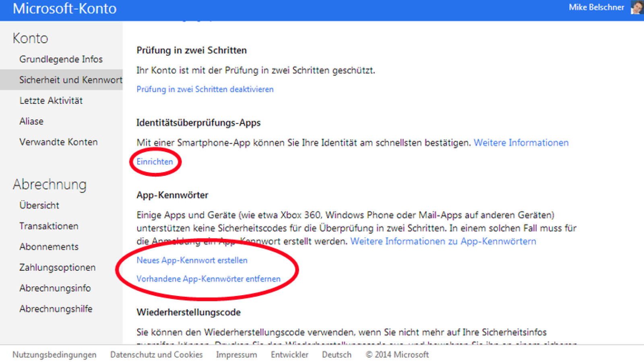Click the App-Kennwörter heading
644x362 pixels.
click(x=172, y=195)
